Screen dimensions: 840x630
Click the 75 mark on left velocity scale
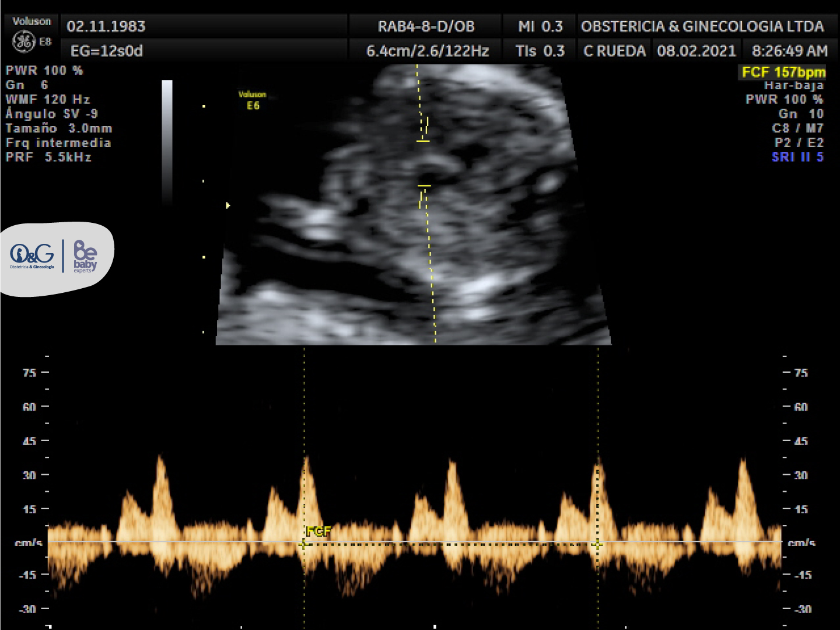point(30,373)
